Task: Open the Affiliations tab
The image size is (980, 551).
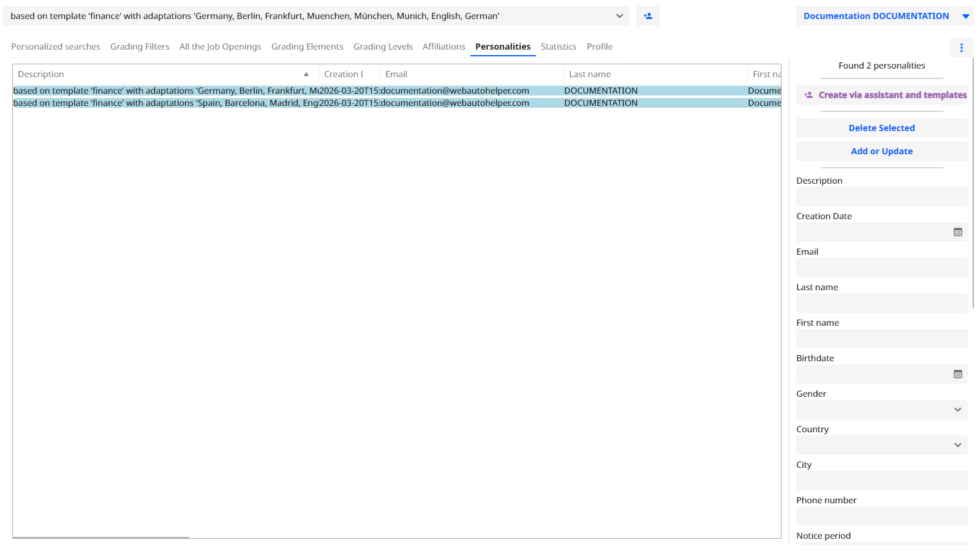Action: (x=443, y=47)
